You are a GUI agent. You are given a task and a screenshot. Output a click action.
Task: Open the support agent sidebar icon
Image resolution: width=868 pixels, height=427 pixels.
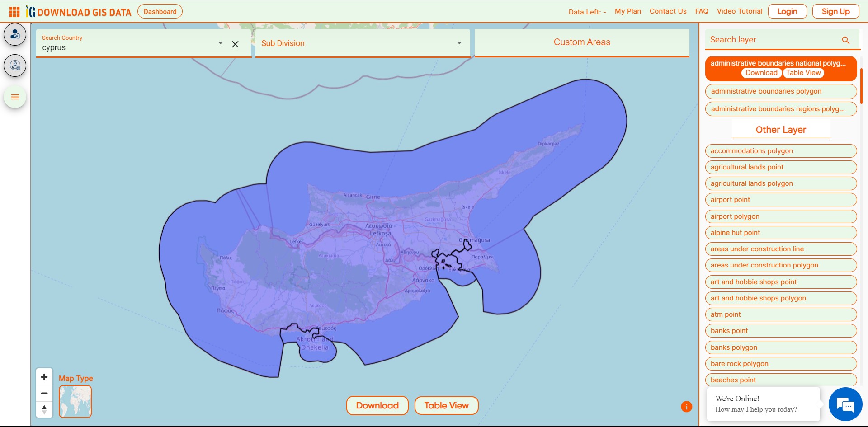tap(15, 66)
